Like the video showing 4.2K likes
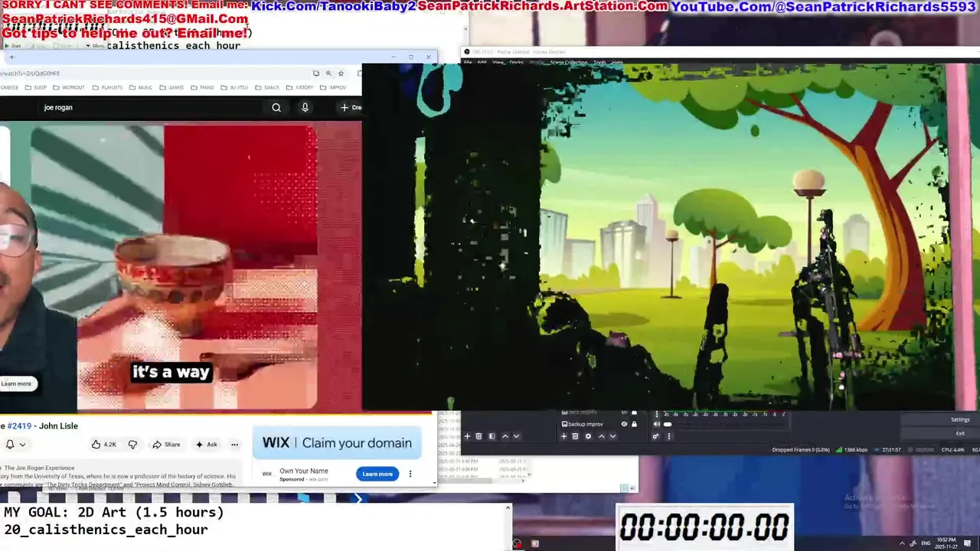The image size is (980, 551). 103,445
